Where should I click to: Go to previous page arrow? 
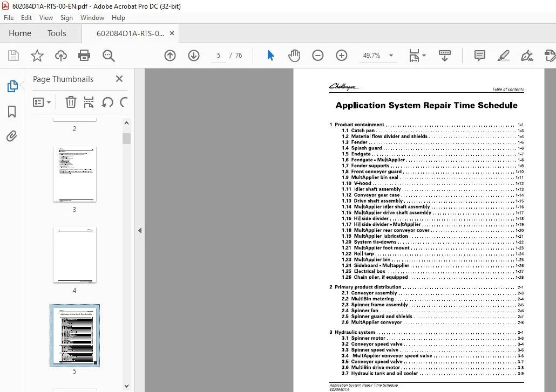pyautogui.click(x=170, y=56)
